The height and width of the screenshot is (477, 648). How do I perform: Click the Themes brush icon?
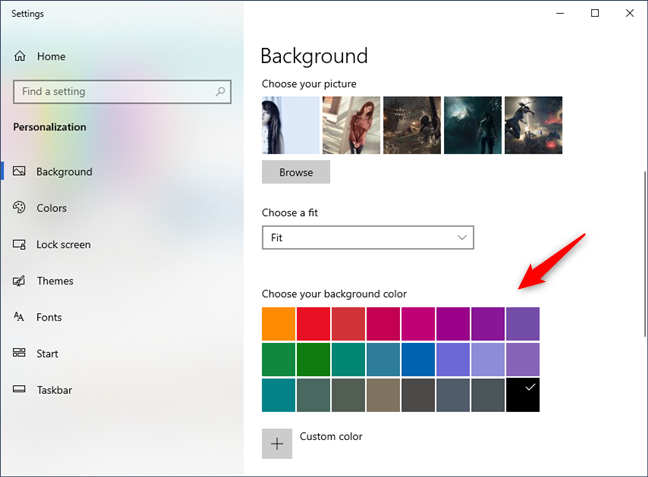19,281
